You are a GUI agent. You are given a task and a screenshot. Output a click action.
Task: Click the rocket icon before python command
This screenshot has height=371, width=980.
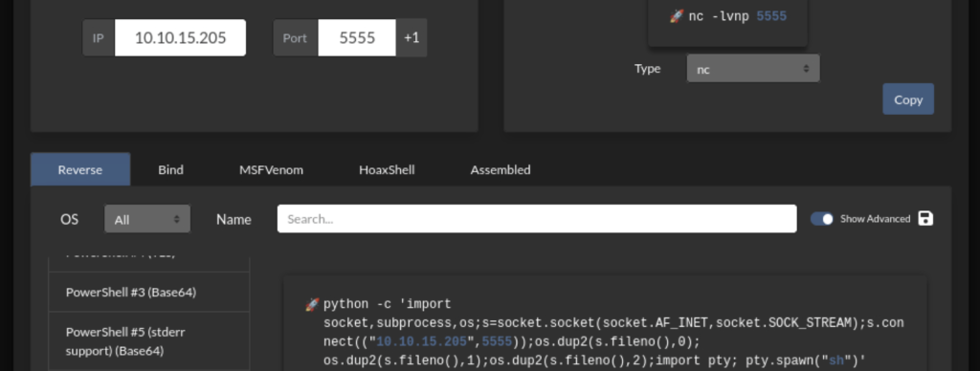click(x=311, y=304)
